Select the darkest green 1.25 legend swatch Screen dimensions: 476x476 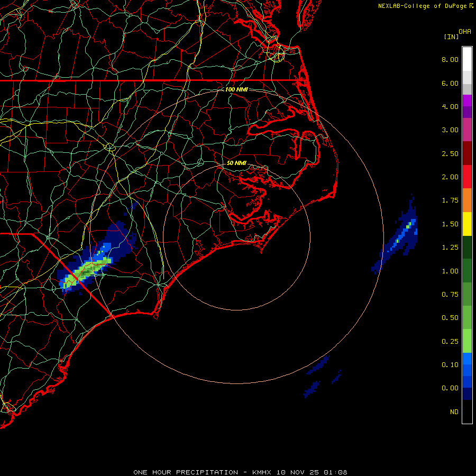(x=467, y=247)
